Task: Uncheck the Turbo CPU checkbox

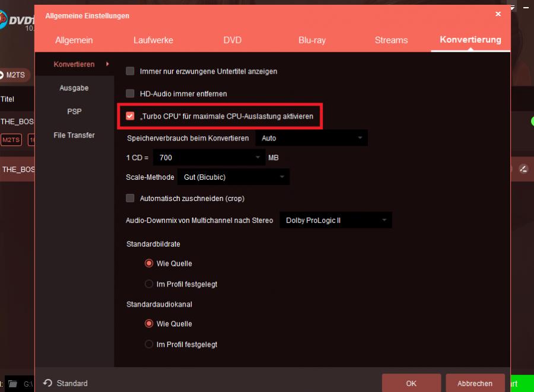Action: click(x=130, y=116)
